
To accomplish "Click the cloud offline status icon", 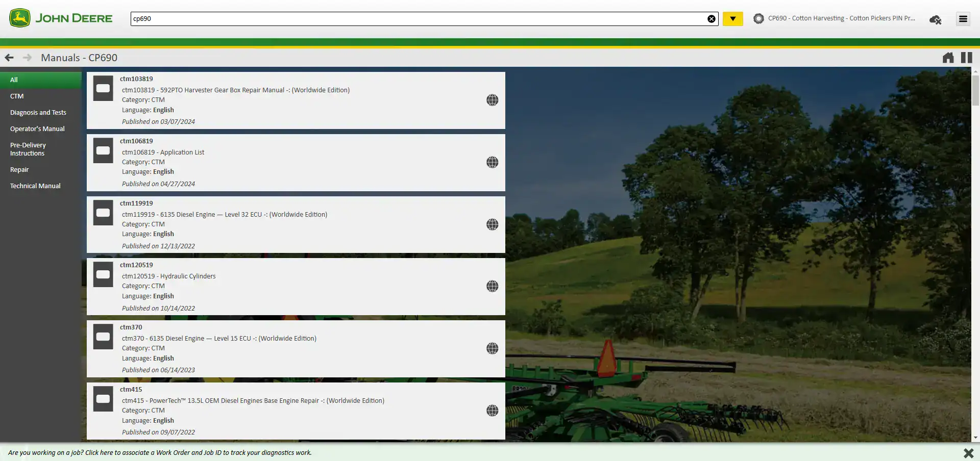I will [x=936, y=19].
